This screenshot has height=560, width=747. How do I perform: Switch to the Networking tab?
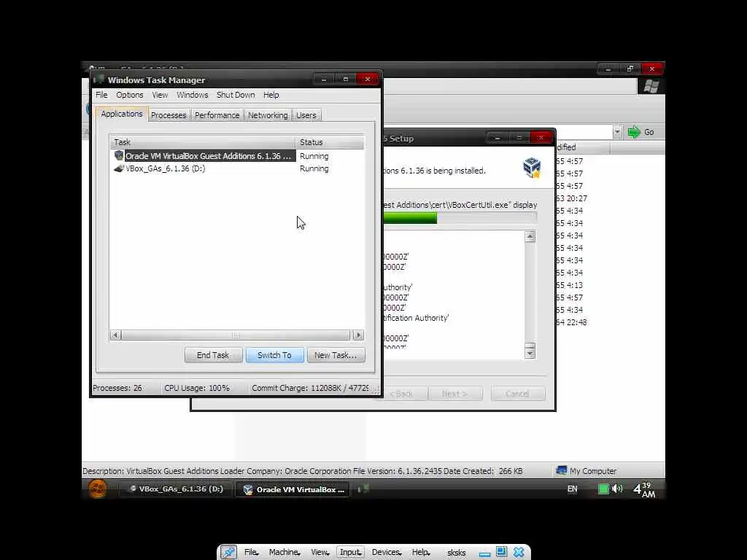(268, 115)
